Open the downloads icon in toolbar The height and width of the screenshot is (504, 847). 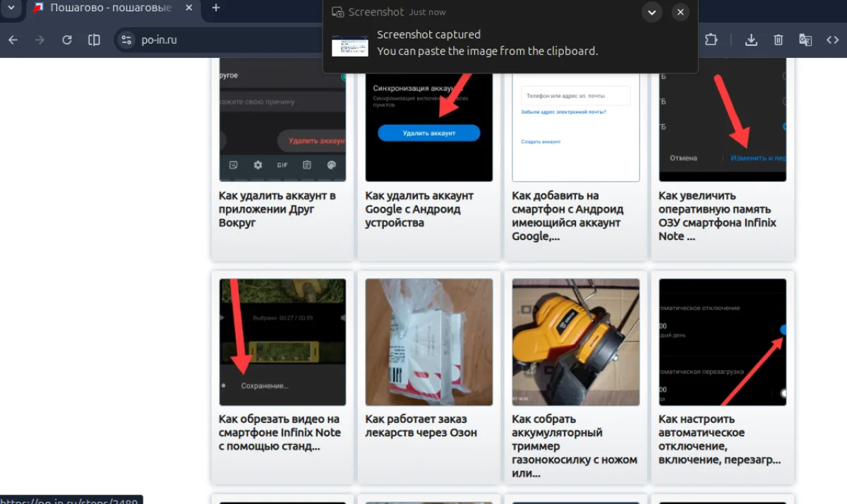click(751, 40)
